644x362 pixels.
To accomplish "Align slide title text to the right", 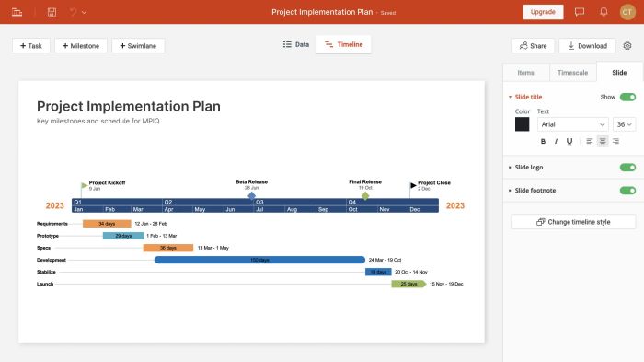I will [x=615, y=141].
